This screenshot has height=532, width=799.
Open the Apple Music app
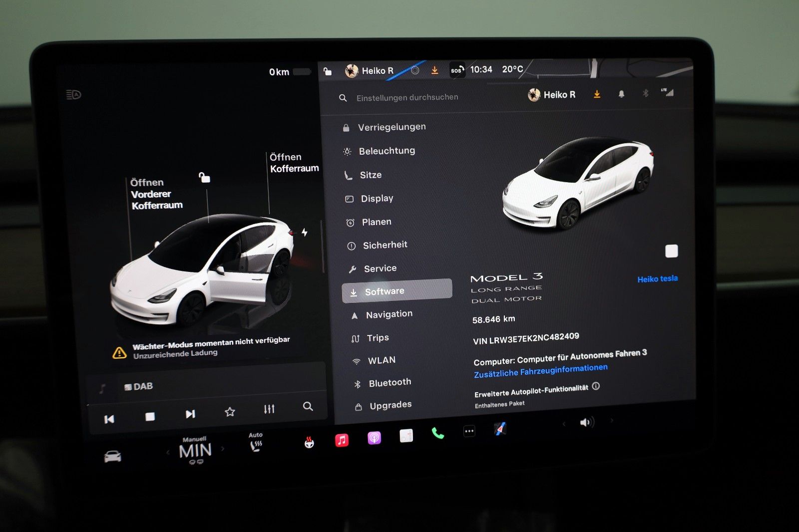pyautogui.click(x=342, y=440)
